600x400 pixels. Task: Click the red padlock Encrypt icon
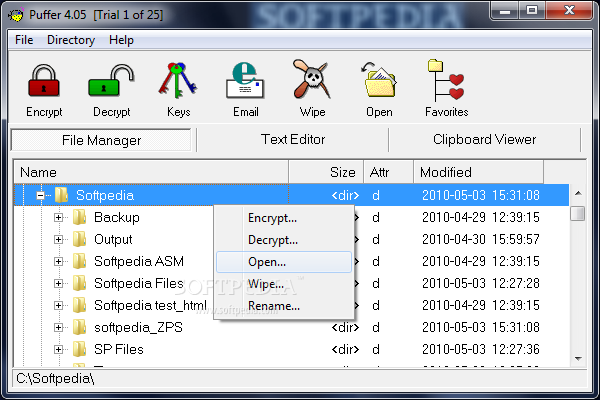tap(44, 81)
